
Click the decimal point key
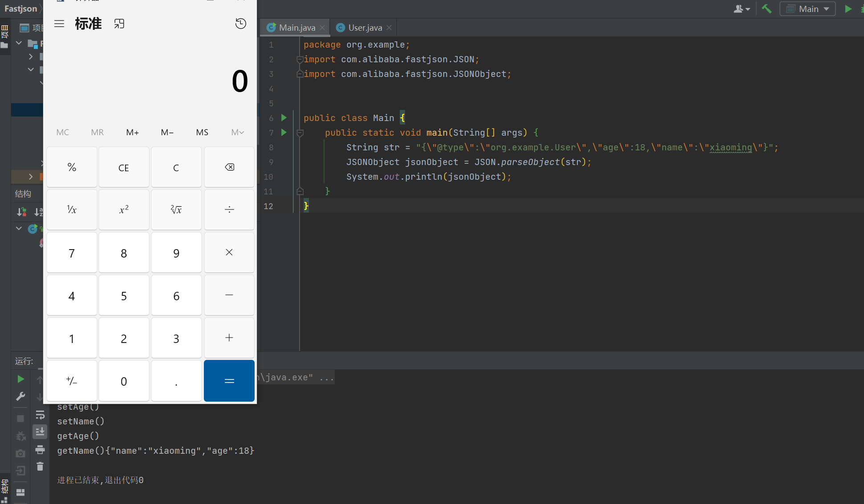pyautogui.click(x=176, y=381)
